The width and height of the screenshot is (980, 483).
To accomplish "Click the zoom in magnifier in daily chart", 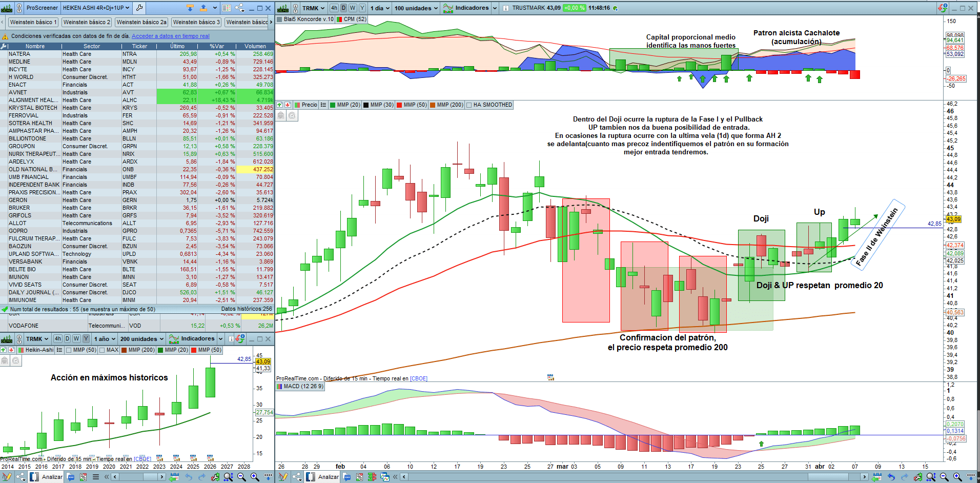I will pos(957,477).
